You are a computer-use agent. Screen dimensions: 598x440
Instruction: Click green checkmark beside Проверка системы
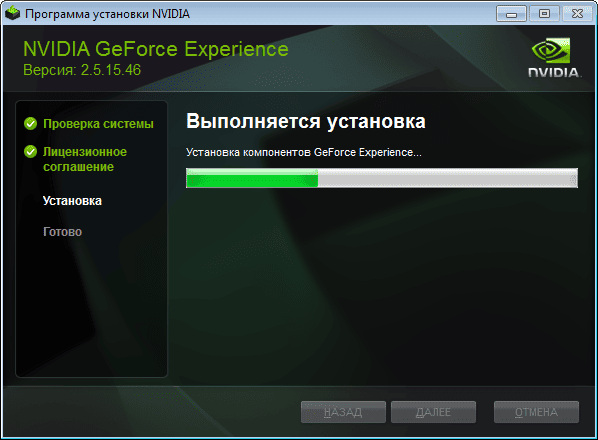[x=31, y=124]
